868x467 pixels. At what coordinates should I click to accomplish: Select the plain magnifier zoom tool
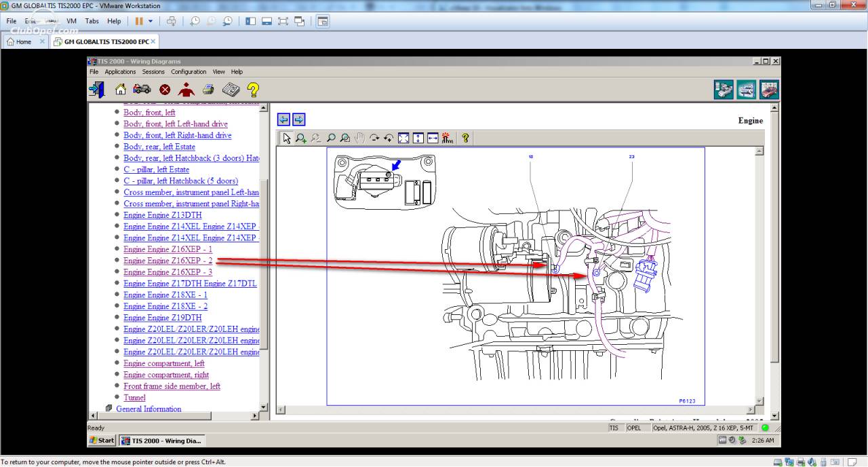[x=331, y=138]
